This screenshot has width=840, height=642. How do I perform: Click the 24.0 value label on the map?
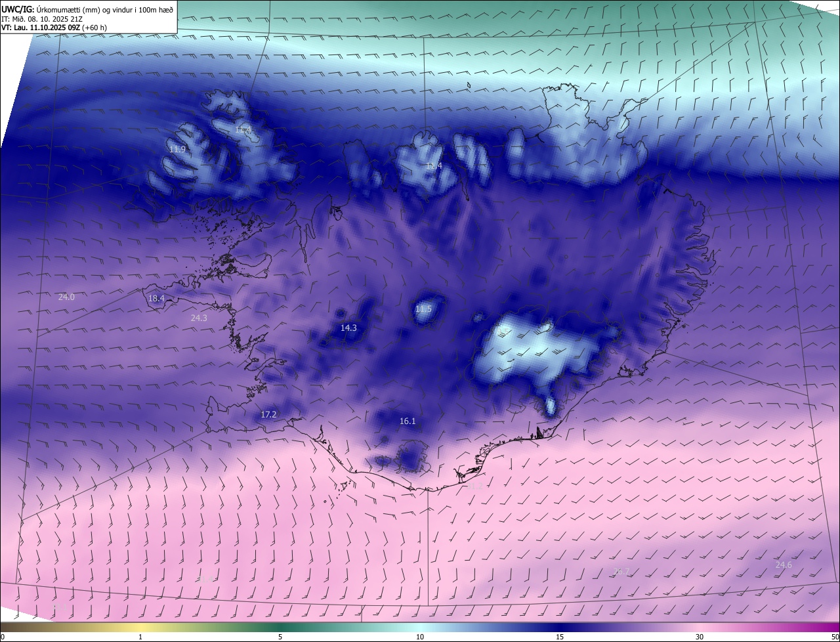pyautogui.click(x=66, y=297)
